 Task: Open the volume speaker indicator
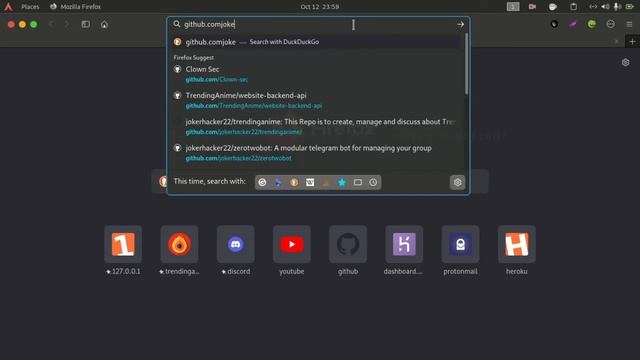pyautogui.click(x=605, y=7)
